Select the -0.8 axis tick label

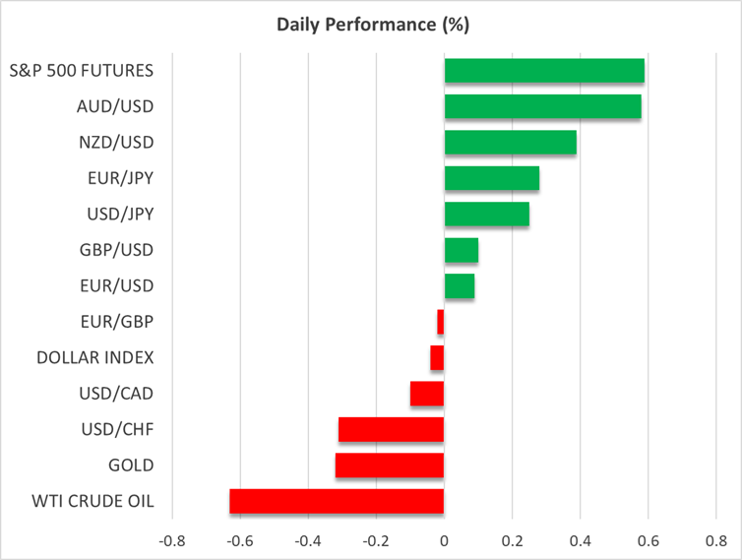(170, 539)
